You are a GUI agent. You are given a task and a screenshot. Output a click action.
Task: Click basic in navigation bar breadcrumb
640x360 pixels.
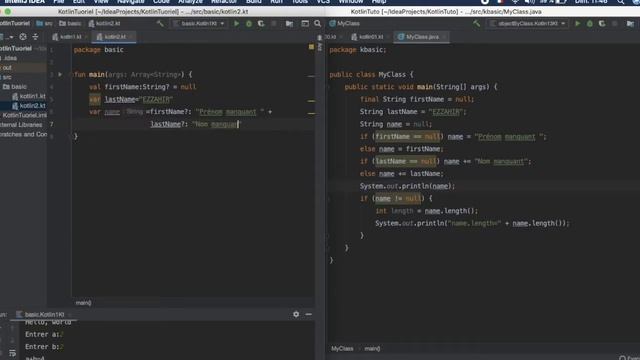tap(70, 24)
